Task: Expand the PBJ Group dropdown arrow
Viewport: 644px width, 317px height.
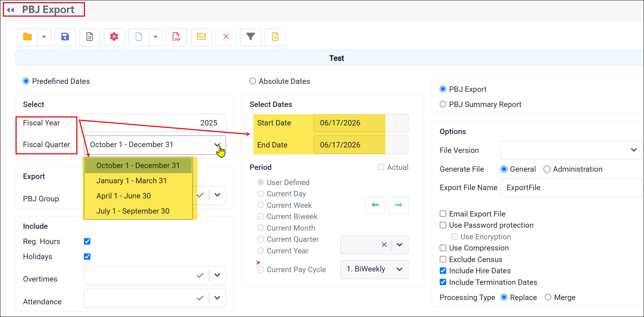Action: [x=217, y=195]
